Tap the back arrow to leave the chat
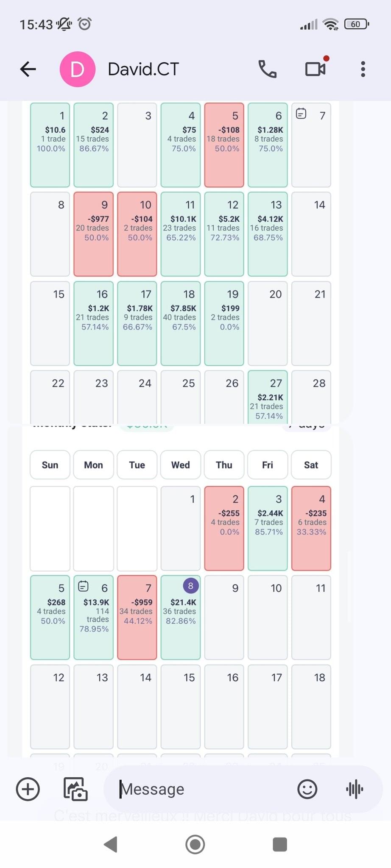This screenshot has height=868, width=391. click(28, 69)
